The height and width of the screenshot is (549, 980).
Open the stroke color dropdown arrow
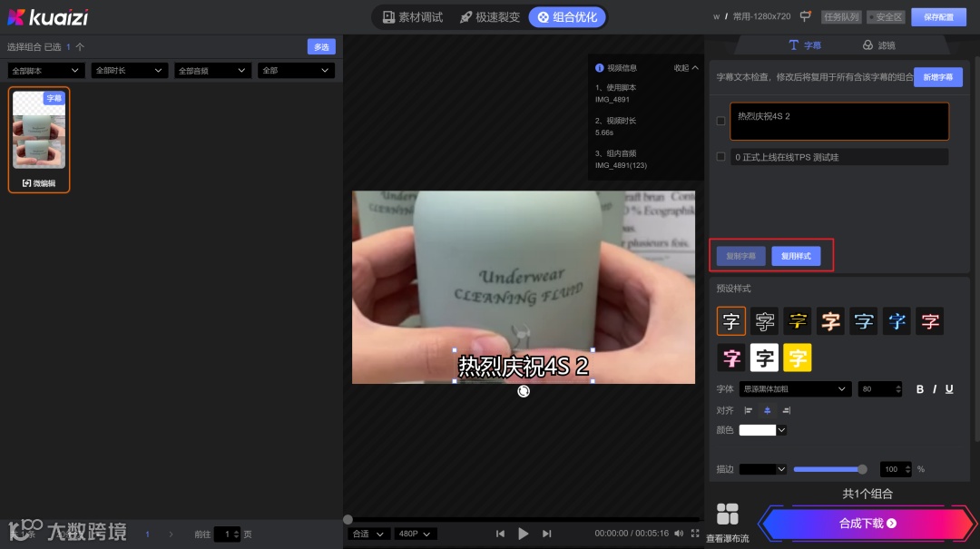pos(781,469)
